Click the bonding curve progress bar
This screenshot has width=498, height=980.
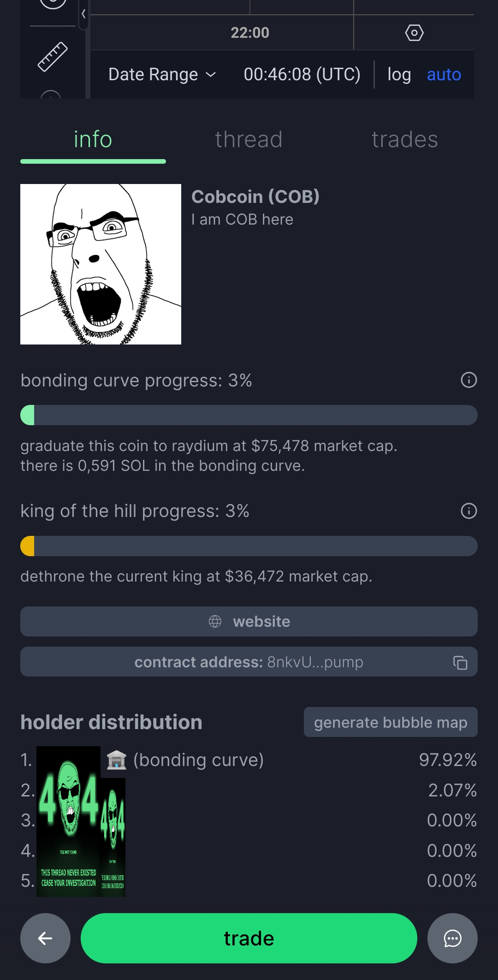(x=249, y=415)
